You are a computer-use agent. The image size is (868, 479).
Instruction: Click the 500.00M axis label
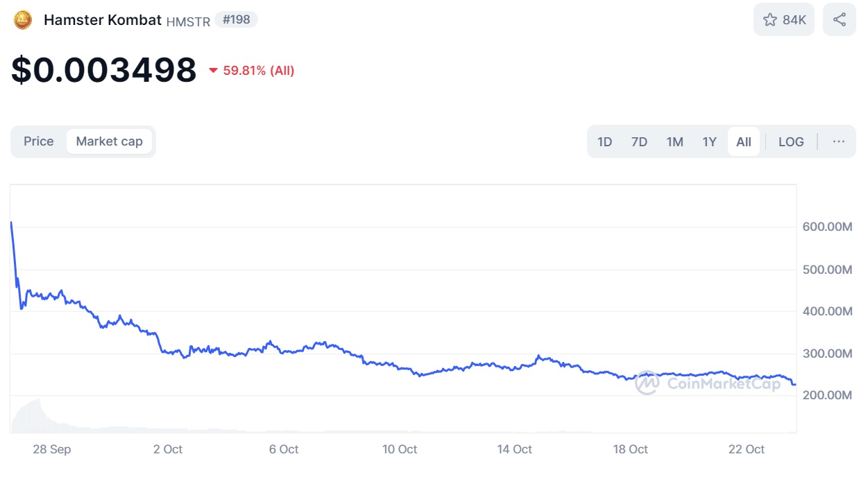point(827,269)
